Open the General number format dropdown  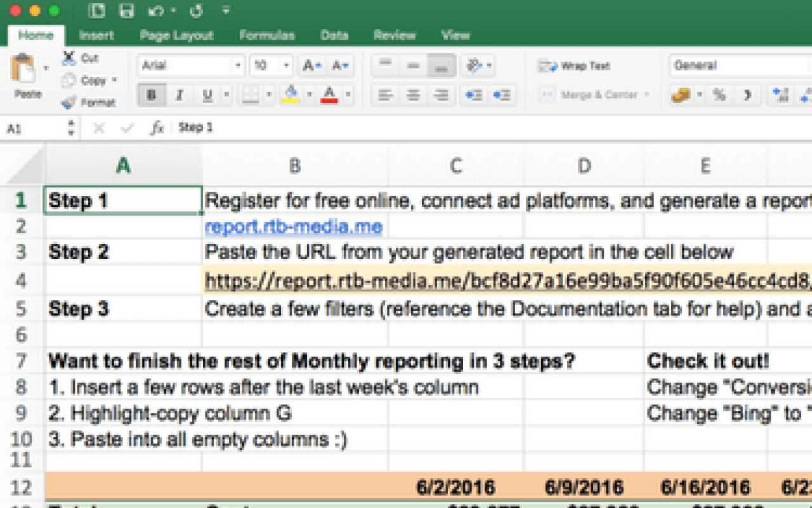(x=741, y=65)
